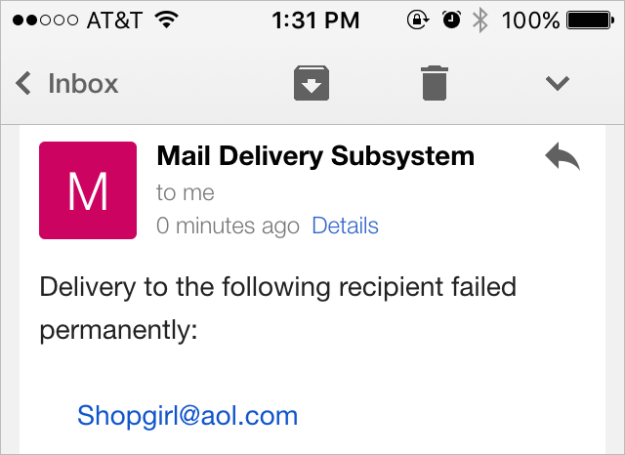Tap the battery indicator icon
Screen dimensions: 625x455
coord(591,20)
